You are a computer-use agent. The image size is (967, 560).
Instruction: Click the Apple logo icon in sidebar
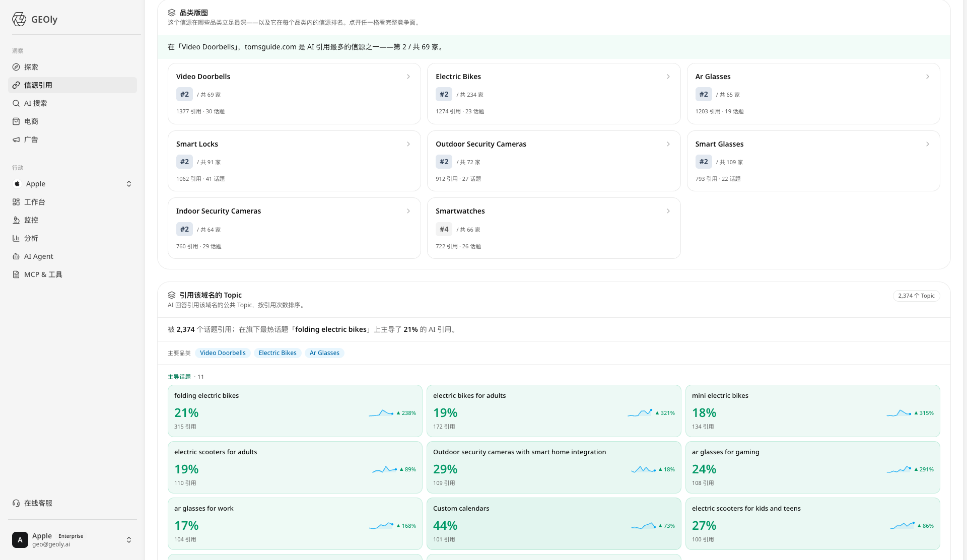click(17, 184)
